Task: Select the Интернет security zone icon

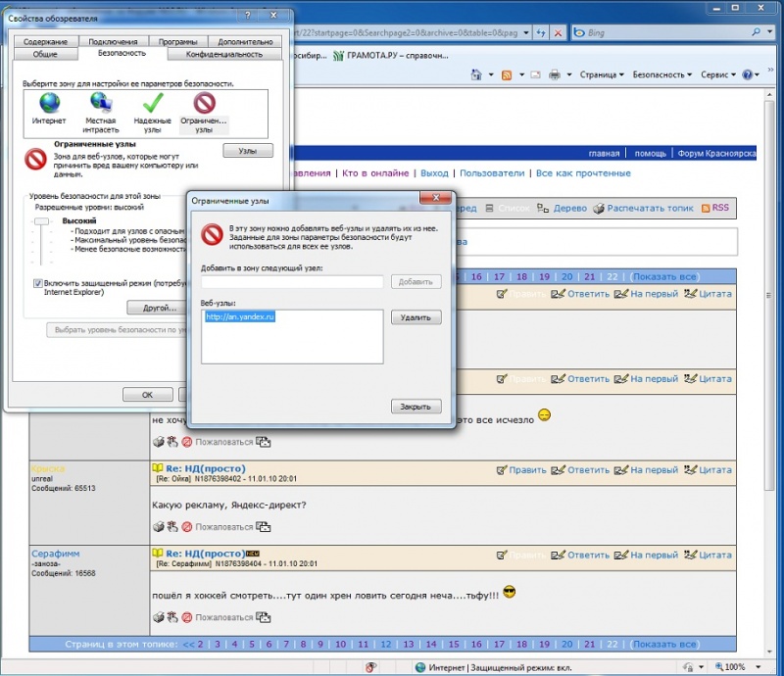Action: tap(49, 103)
